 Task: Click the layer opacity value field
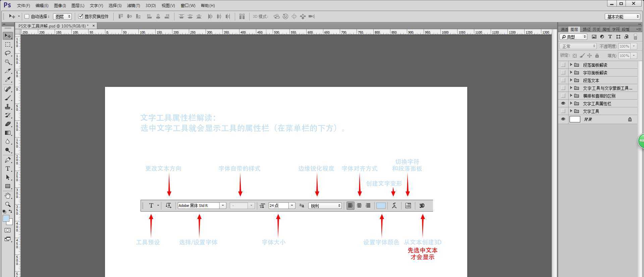point(624,46)
